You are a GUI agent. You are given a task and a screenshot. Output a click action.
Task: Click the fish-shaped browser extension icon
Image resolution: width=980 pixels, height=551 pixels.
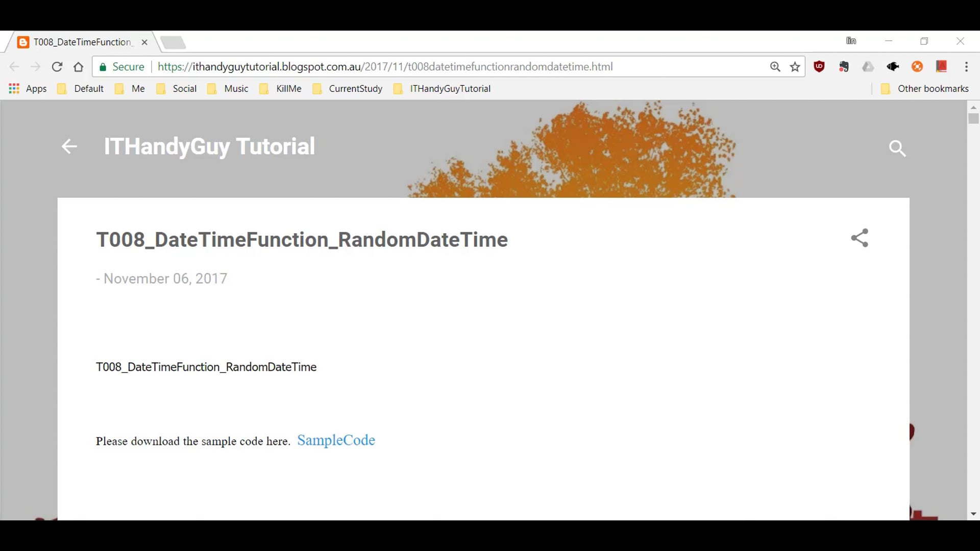tap(893, 66)
